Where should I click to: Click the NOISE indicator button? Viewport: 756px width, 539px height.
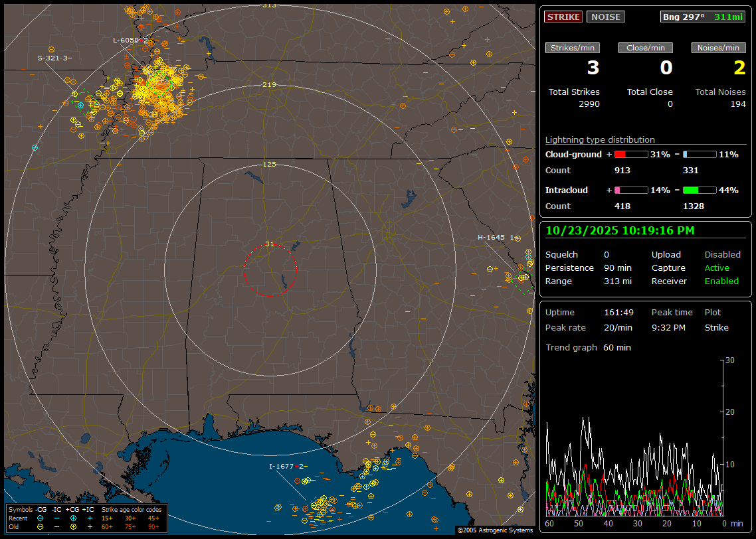tap(605, 17)
